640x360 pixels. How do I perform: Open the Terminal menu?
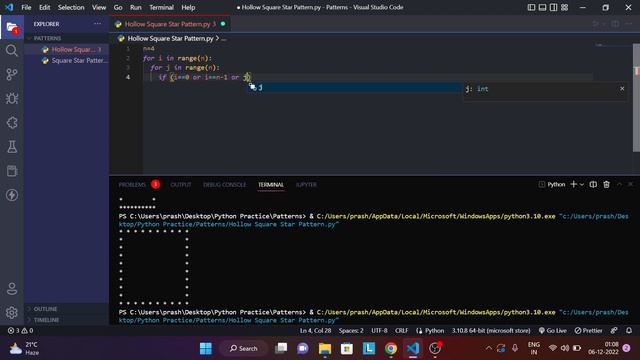coord(161,7)
